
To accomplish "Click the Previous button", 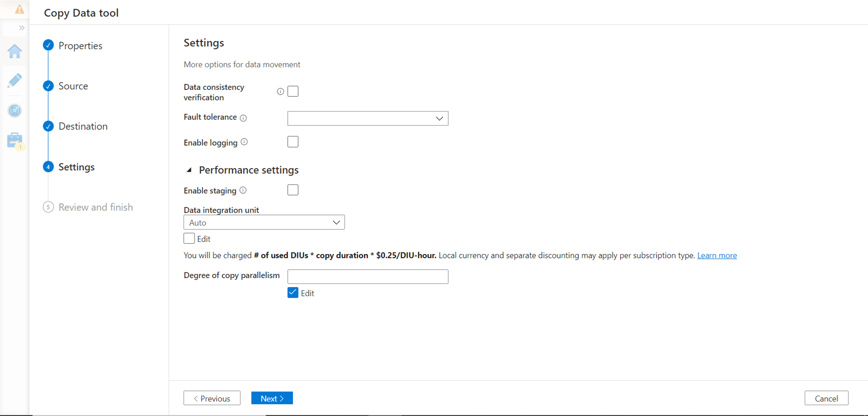I will (212, 398).
